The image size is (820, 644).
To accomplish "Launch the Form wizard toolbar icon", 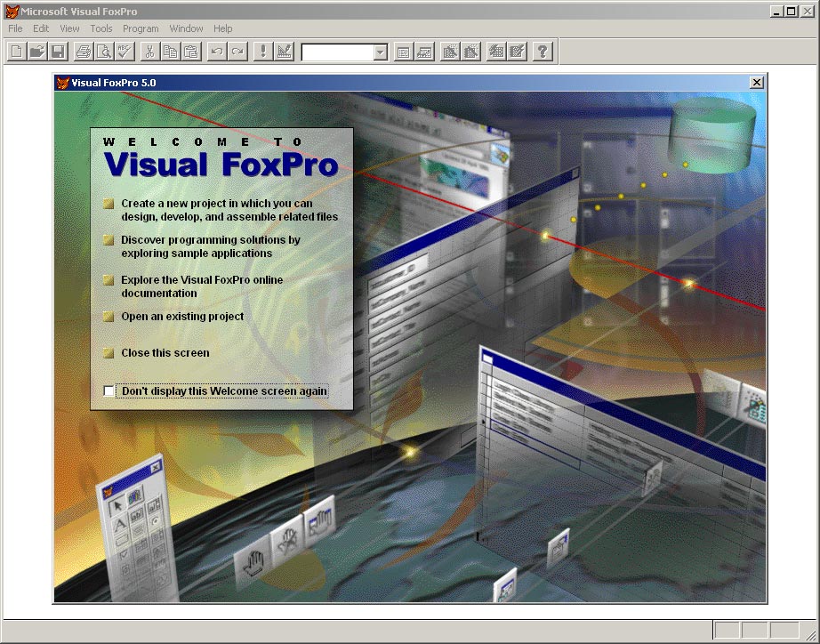I will pyautogui.click(x=450, y=52).
